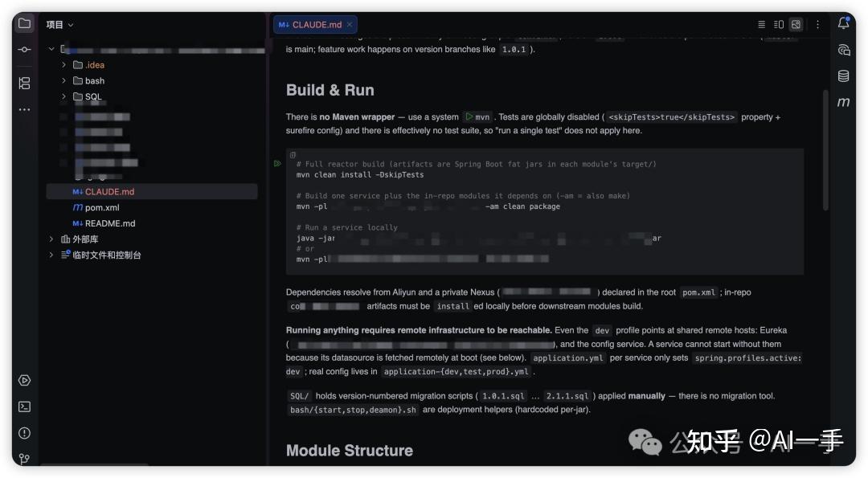This screenshot has height=478, width=868.
Task: Open the Maven tool window
Action: pos(843,102)
